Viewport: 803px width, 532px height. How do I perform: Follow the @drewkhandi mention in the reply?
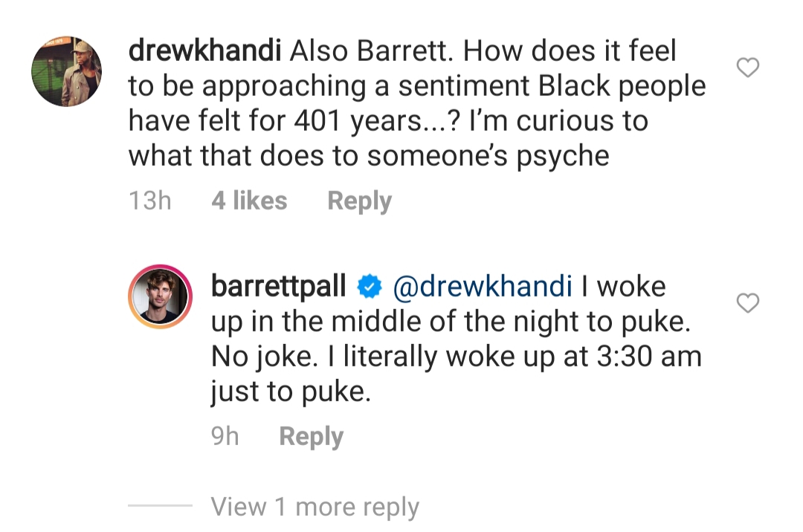pos(483,286)
